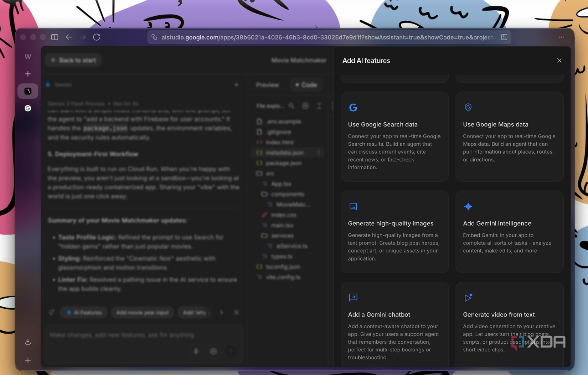588x375 pixels.
Task: Click the Add movie year input chip
Action: click(x=142, y=313)
